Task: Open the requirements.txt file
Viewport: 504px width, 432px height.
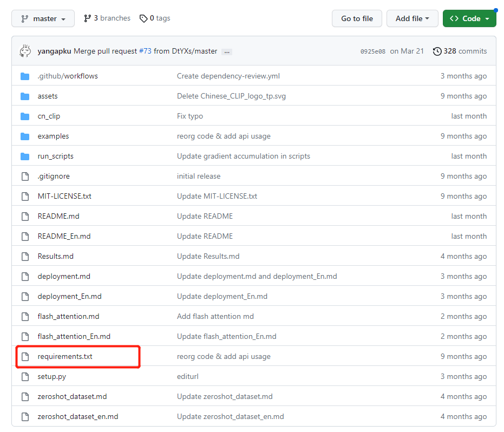Action: (x=65, y=356)
